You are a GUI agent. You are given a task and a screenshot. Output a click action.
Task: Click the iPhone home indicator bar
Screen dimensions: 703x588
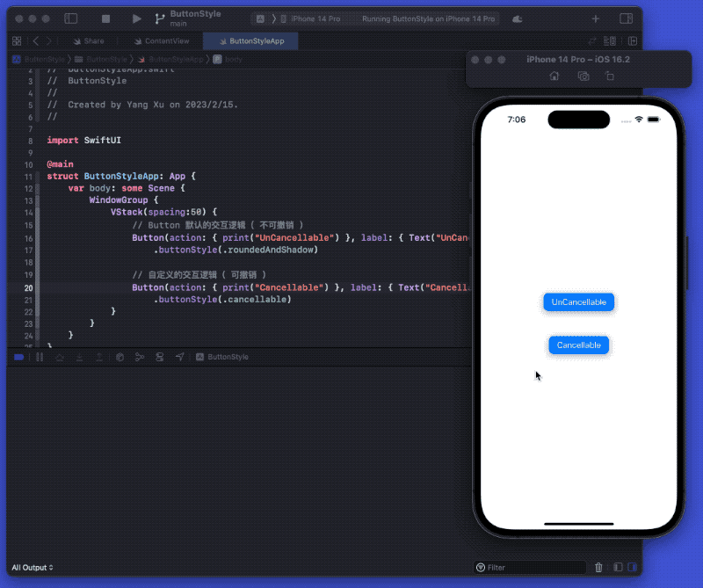578,524
